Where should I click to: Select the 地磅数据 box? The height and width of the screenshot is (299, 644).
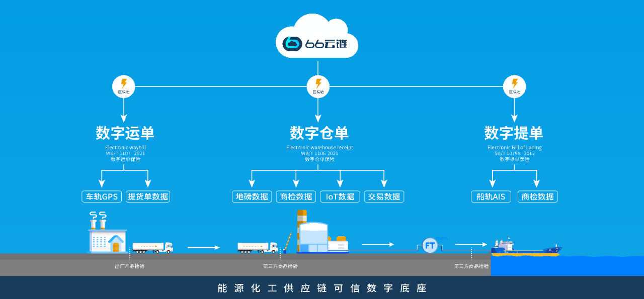pos(252,196)
